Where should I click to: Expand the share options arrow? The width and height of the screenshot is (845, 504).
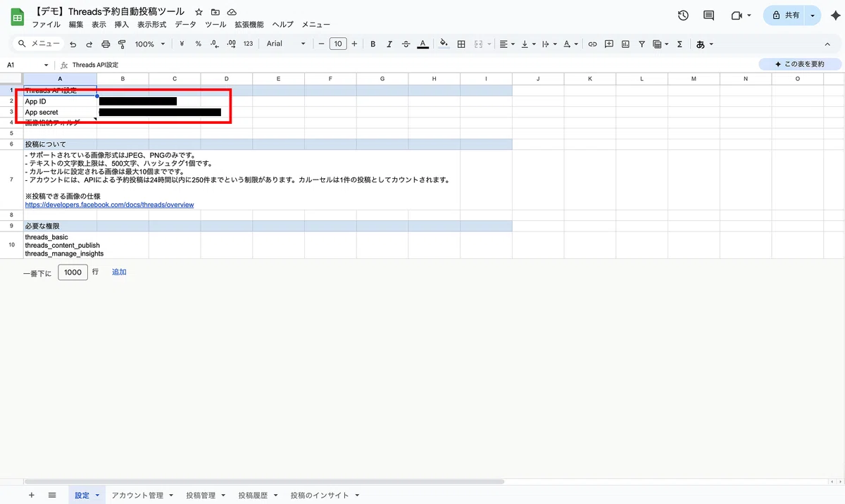pyautogui.click(x=813, y=15)
